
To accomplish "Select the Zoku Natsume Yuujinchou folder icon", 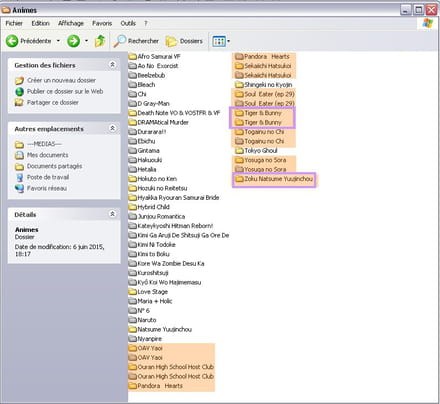I will point(239,179).
